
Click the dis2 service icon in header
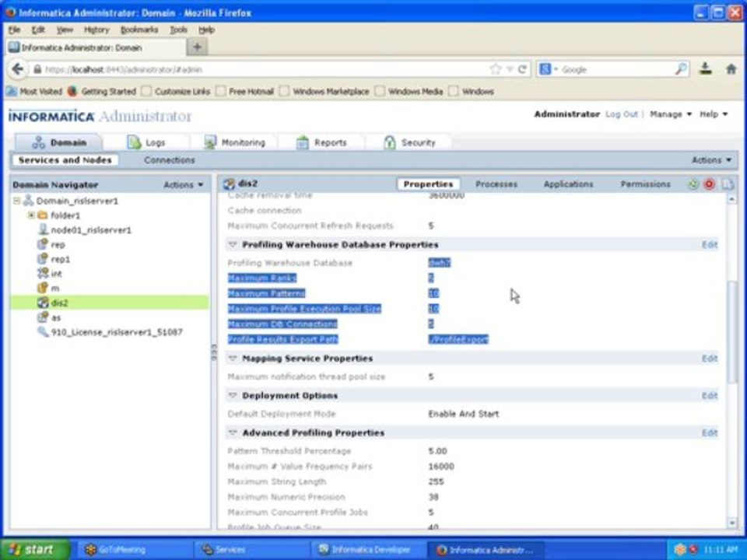pos(229,184)
